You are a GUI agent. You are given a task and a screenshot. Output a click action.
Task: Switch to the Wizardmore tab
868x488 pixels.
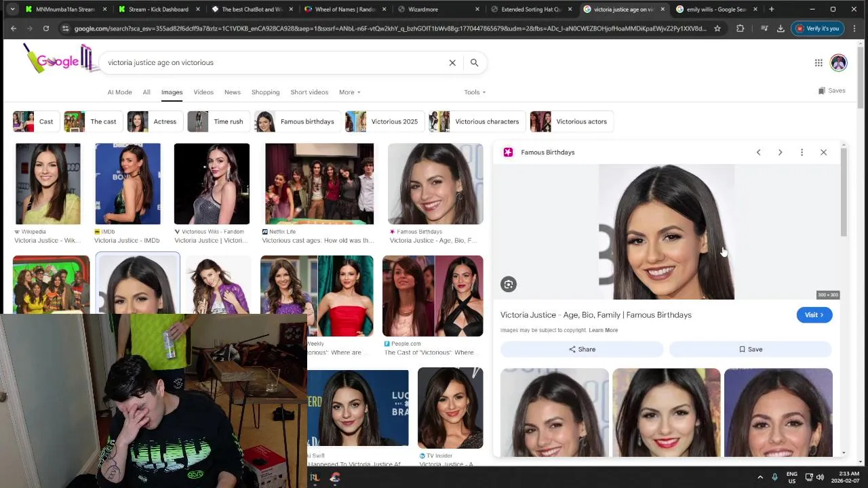437,9
